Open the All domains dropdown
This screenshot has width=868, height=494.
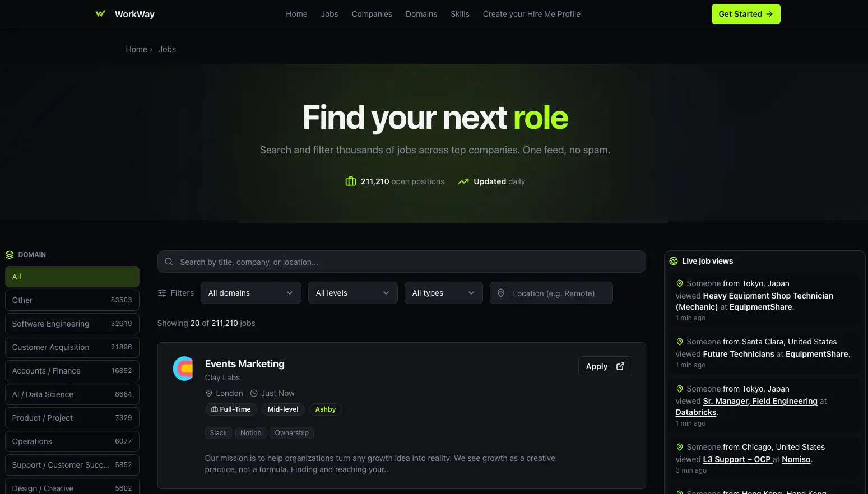(x=251, y=293)
